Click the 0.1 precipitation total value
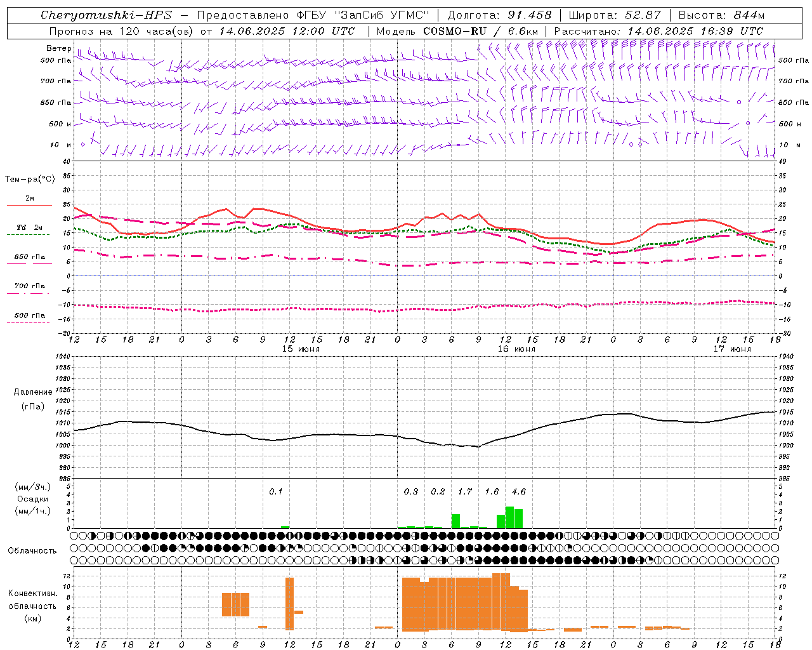Screen dimensions: 812x650 point(275,491)
